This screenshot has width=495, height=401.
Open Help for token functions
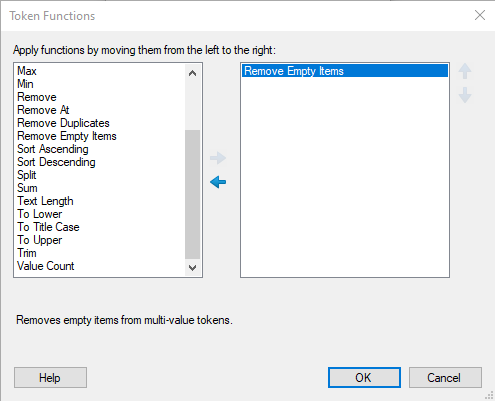(50, 378)
